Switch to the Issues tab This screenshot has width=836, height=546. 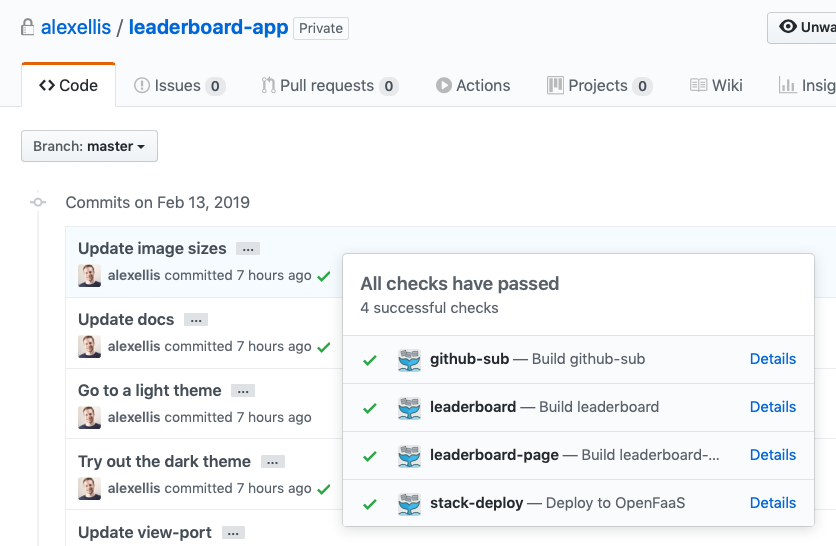click(179, 86)
